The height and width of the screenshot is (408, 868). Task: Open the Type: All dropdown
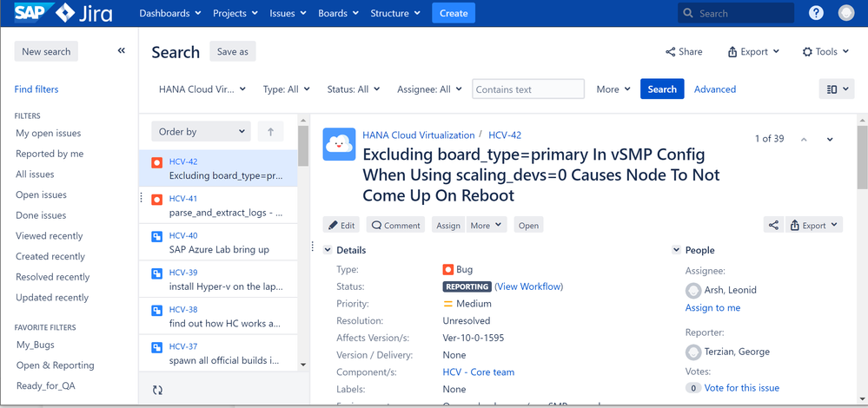(286, 89)
